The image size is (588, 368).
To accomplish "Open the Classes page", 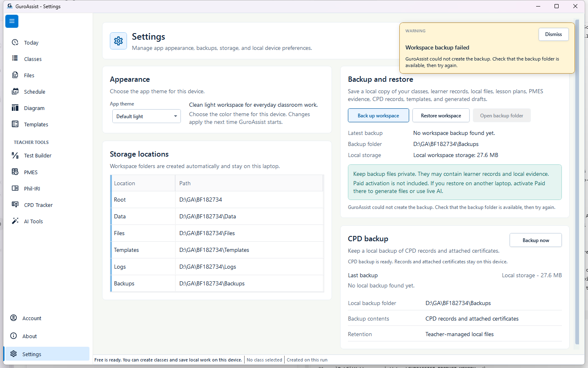I will pyautogui.click(x=47, y=59).
